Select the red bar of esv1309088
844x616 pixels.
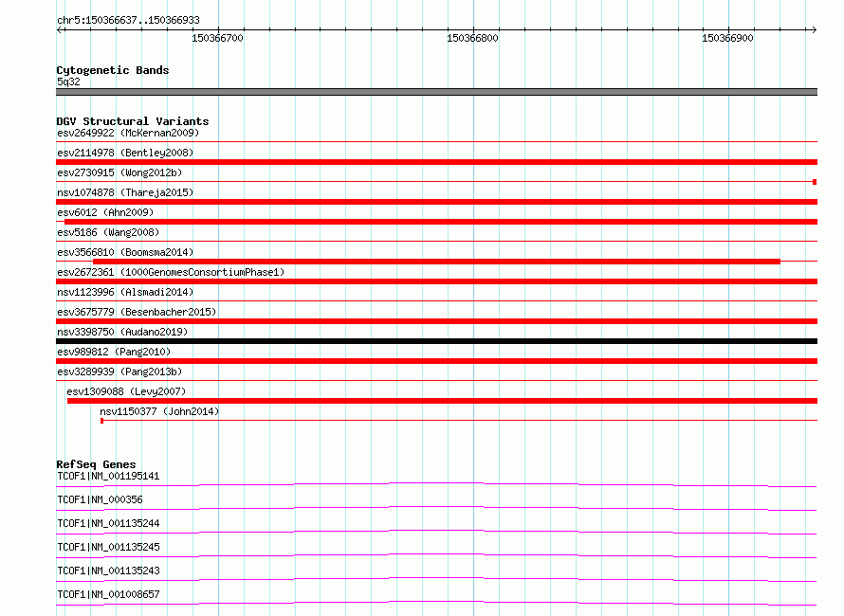pos(443,401)
